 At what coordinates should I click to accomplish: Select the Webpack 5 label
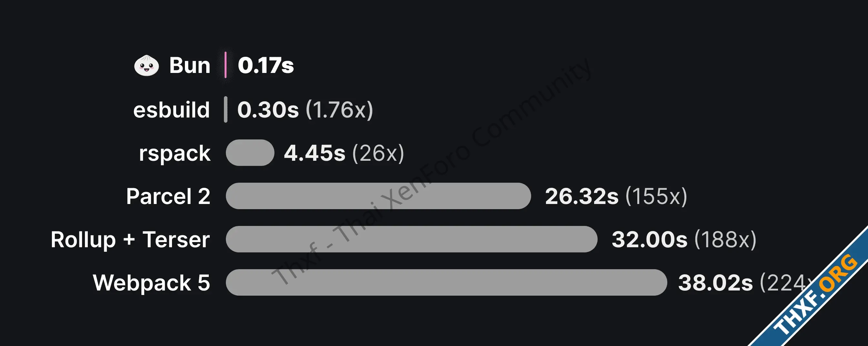(x=151, y=283)
